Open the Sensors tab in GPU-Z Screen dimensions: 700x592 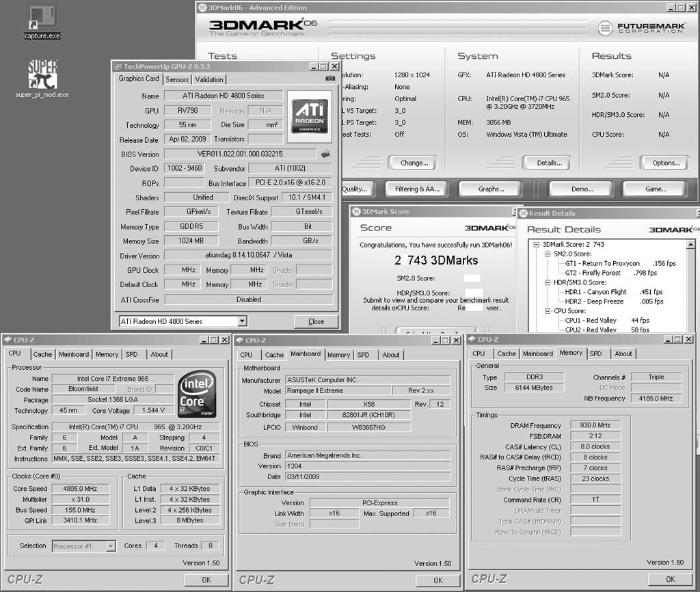(x=177, y=79)
